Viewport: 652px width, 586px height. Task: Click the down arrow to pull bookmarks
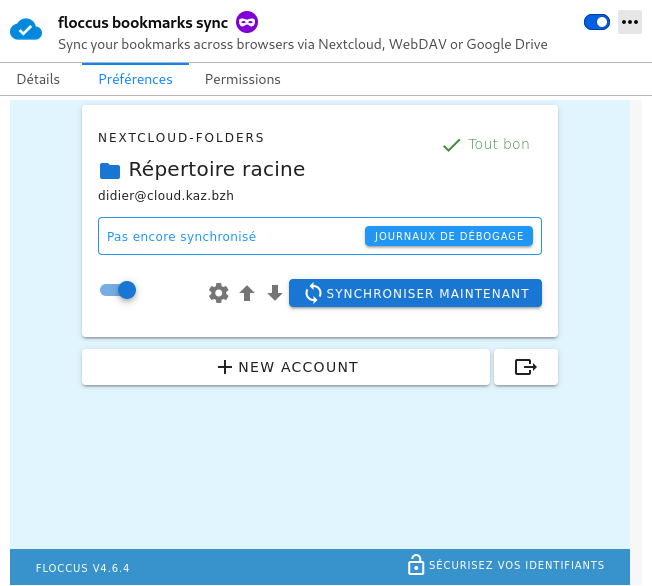pos(275,293)
